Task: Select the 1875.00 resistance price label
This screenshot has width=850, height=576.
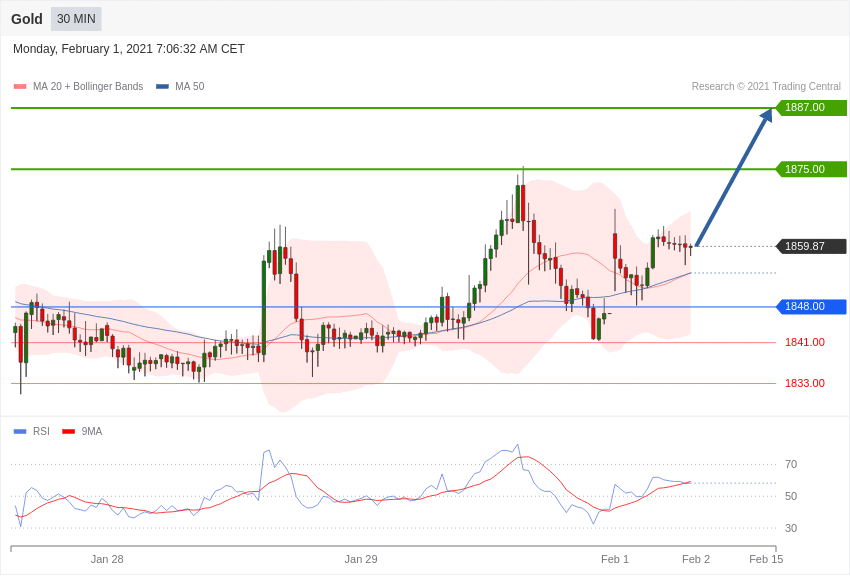Action: pos(811,169)
